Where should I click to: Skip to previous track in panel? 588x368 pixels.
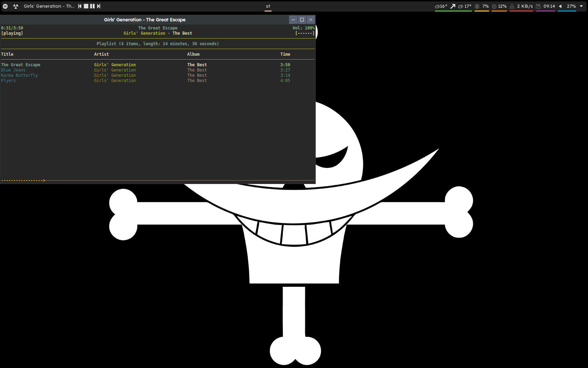[80, 6]
